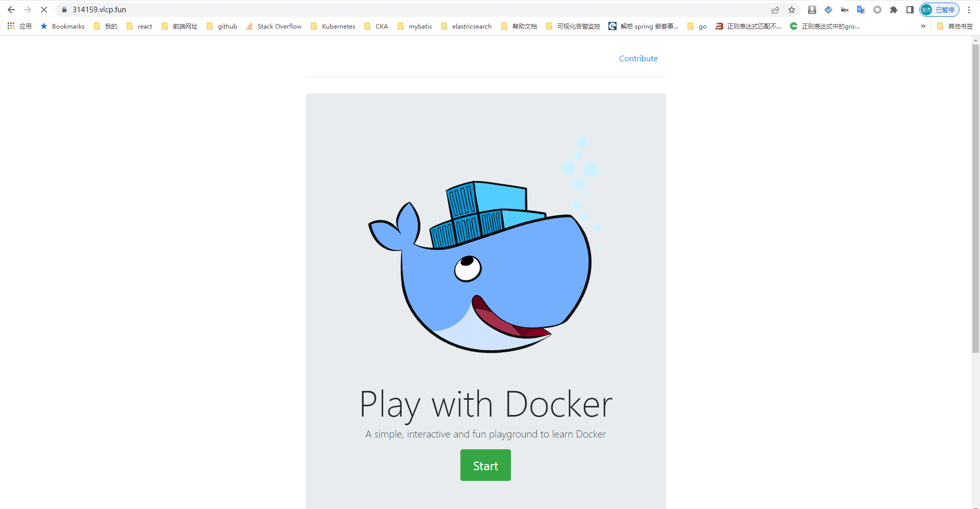Open the Bookmarks star folder
980x509 pixels.
click(63, 26)
